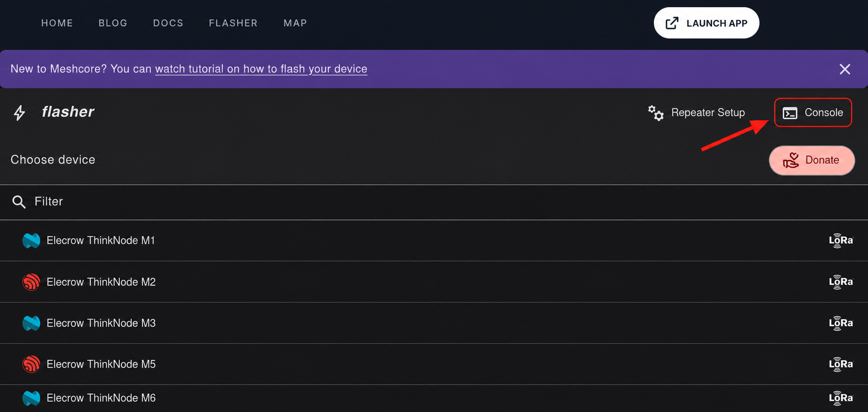Screen dimensions: 868x412
Task: Click the Donate button
Action: click(812, 160)
